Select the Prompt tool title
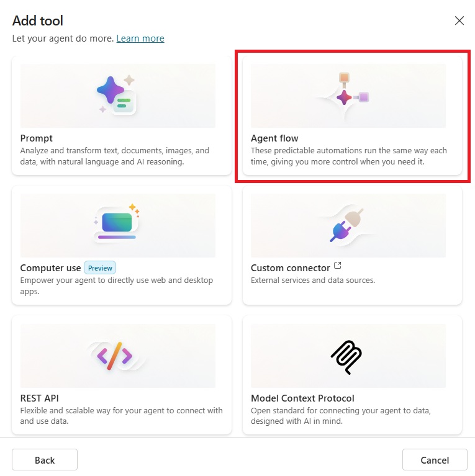The width and height of the screenshot is (475, 476). click(37, 138)
